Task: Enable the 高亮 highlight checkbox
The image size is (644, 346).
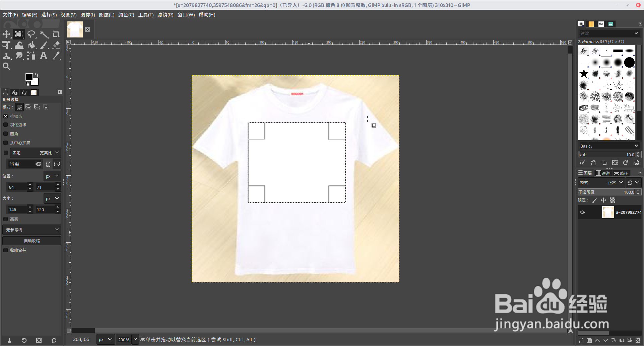Action: 6,219
